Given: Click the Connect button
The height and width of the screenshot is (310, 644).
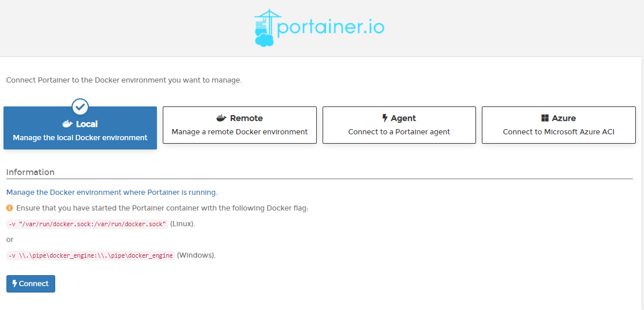Looking at the screenshot, I should point(31,284).
